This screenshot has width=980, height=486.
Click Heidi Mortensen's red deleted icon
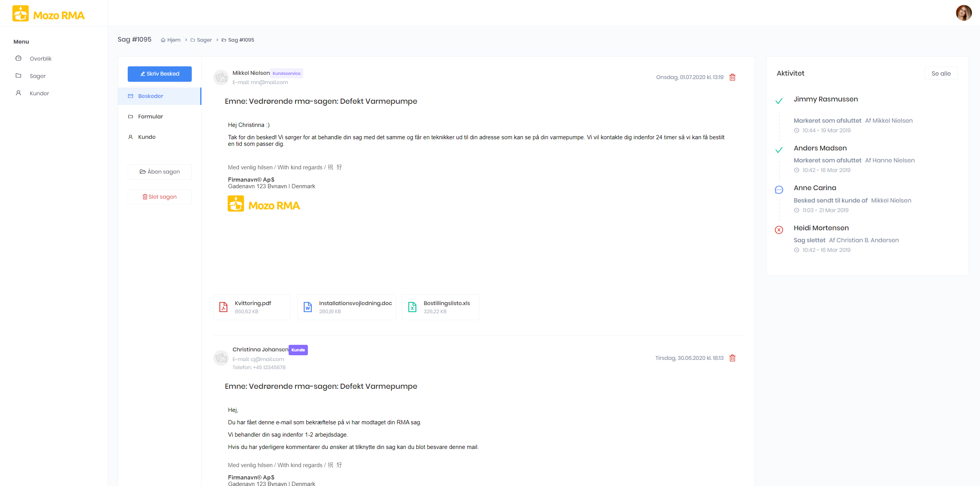[779, 230]
